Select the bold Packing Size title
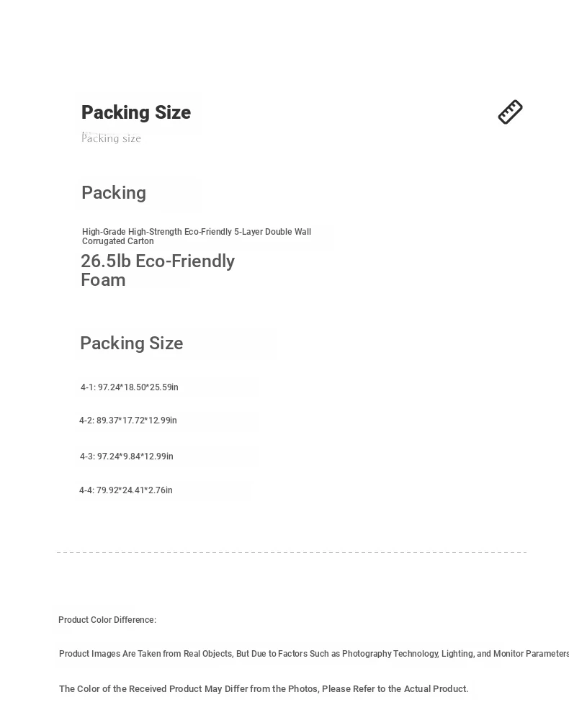The width and height of the screenshot is (569, 728). (x=136, y=112)
